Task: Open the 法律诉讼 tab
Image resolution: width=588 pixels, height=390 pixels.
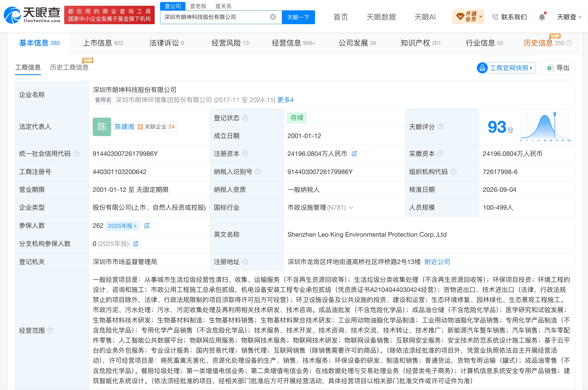Action: point(166,43)
